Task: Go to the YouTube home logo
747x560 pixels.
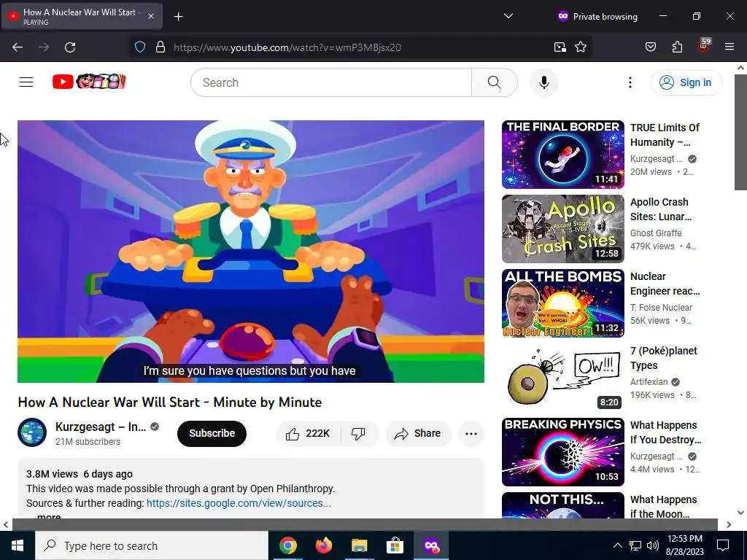Action: (89, 82)
